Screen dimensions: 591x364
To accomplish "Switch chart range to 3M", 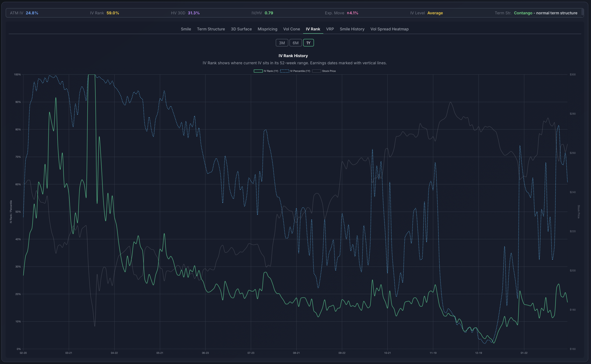I will coord(282,43).
